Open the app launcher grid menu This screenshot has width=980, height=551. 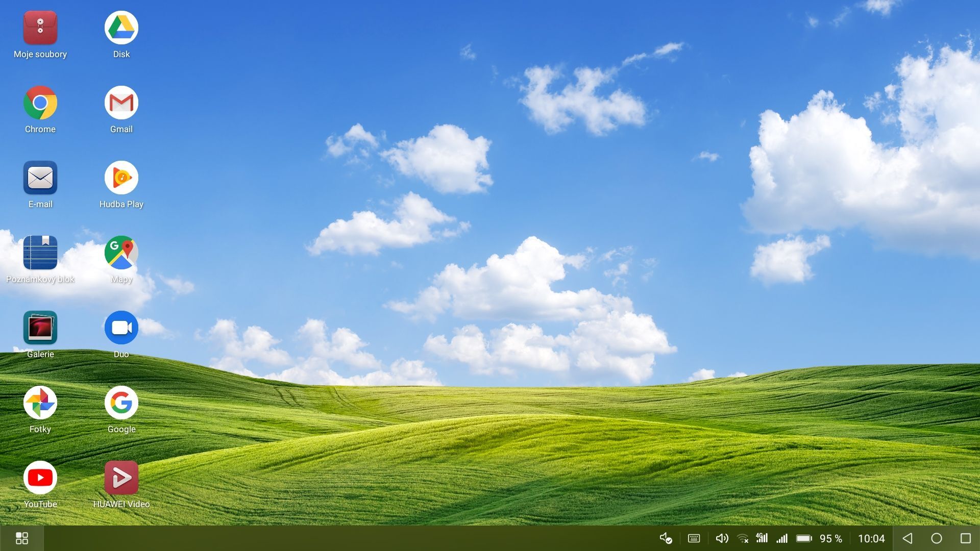point(22,538)
